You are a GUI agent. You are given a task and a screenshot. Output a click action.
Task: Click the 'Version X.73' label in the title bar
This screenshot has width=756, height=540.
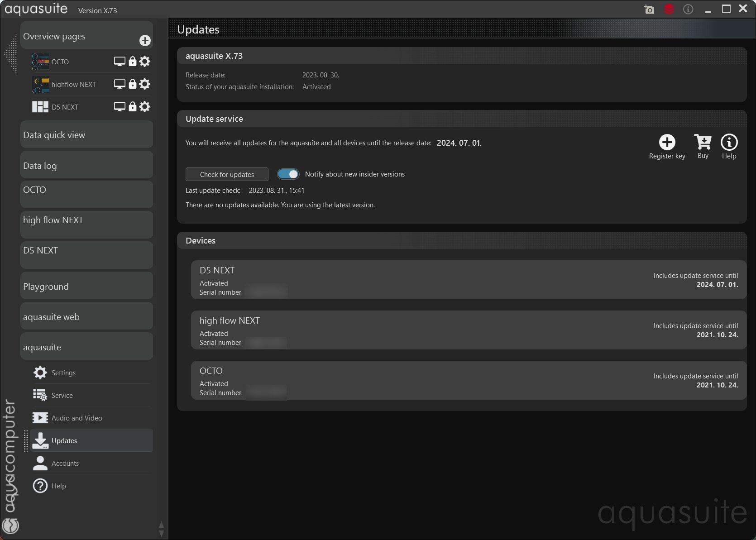coord(97,10)
